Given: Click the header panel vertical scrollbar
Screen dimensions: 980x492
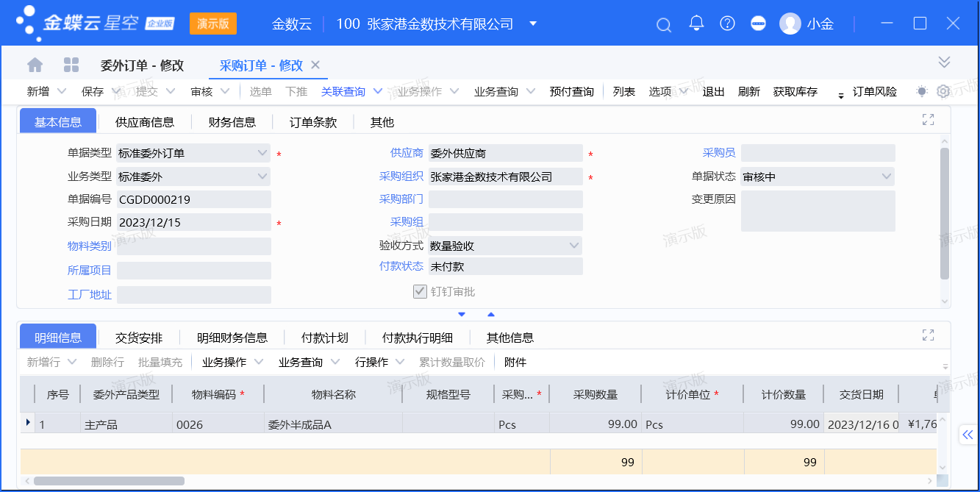Looking at the screenshot, I should 945,213.
